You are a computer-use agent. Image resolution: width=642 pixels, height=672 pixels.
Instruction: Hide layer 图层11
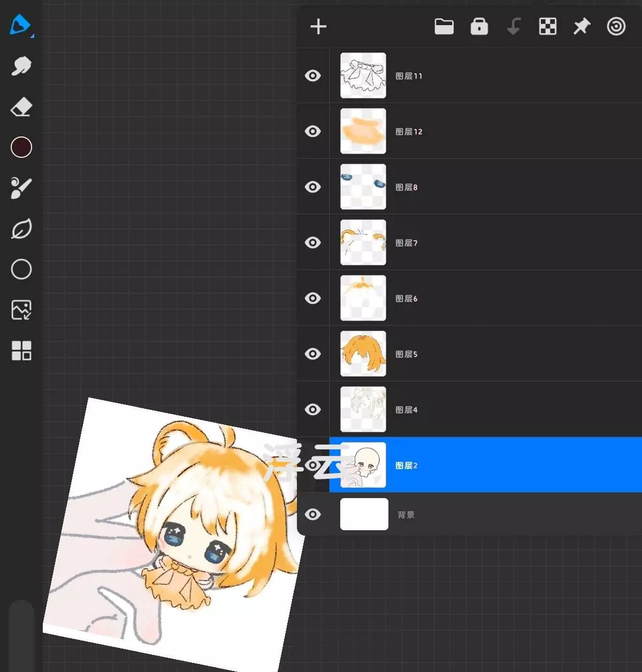click(x=313, y=75)
